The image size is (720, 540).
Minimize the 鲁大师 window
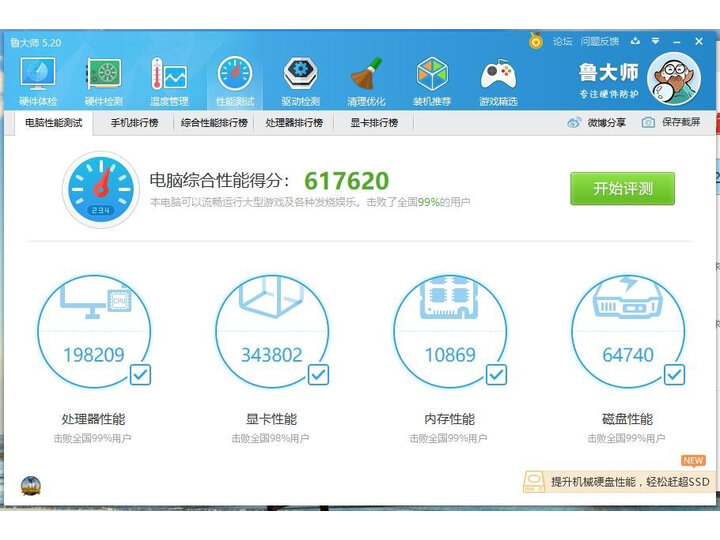click(x=677, y=42)
